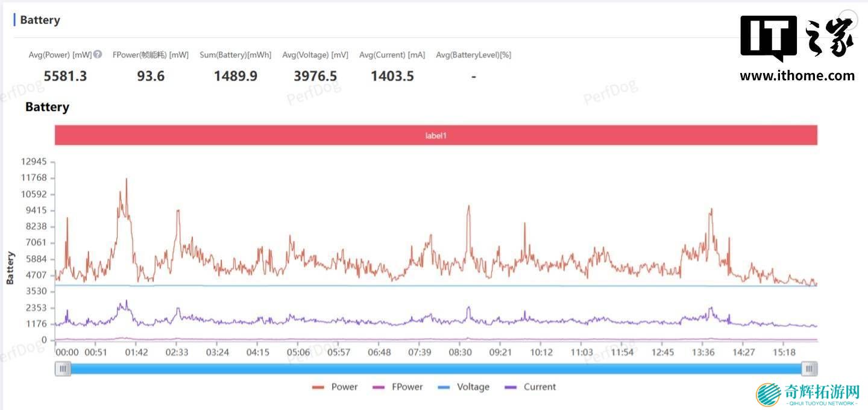
Task: Toggle the Current series legend item
Action: (530, 387)
